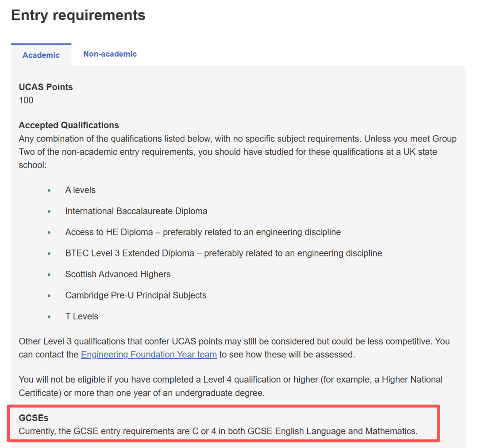Click the GCSEs heading in the red box
This screenshot has width=478, height=448.
point(34,418)
